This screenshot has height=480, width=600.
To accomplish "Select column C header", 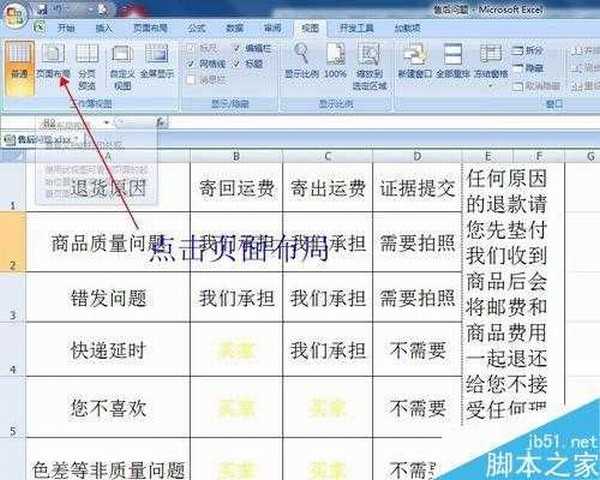I will pos(328,156).
